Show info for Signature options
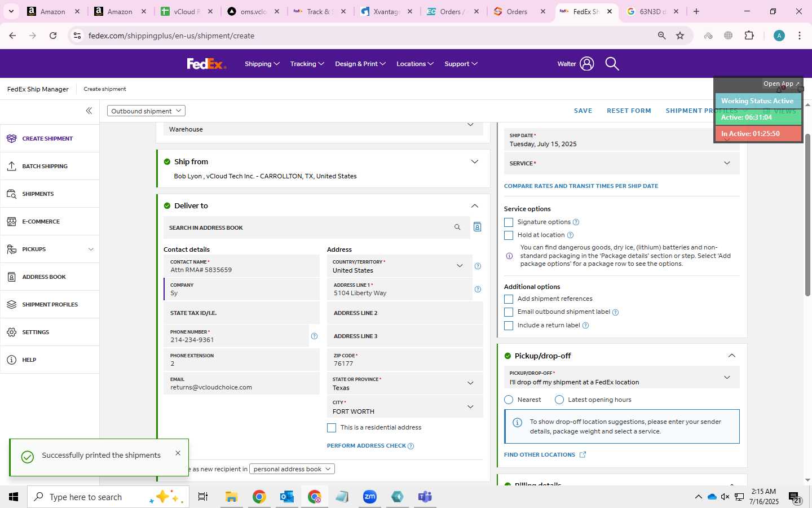 [576, 222]
